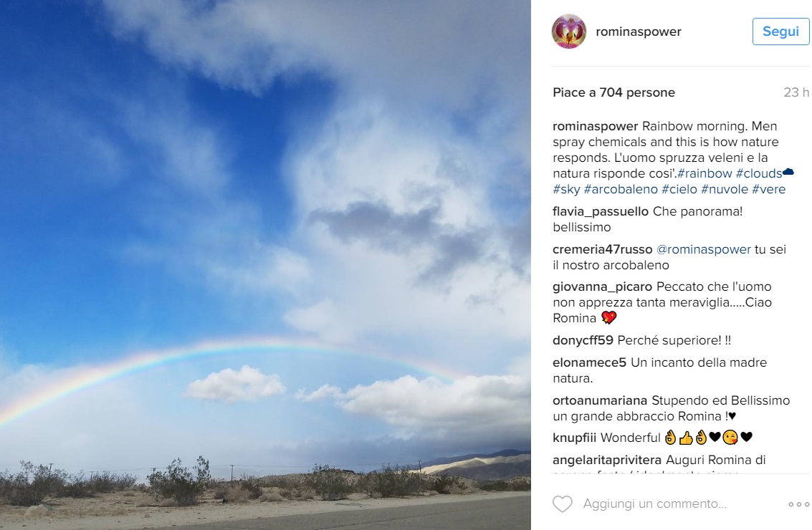Image resolution: width=812 pixels, height=530 pixels.
Task: Click the rainbow photo
Action: 265,265
